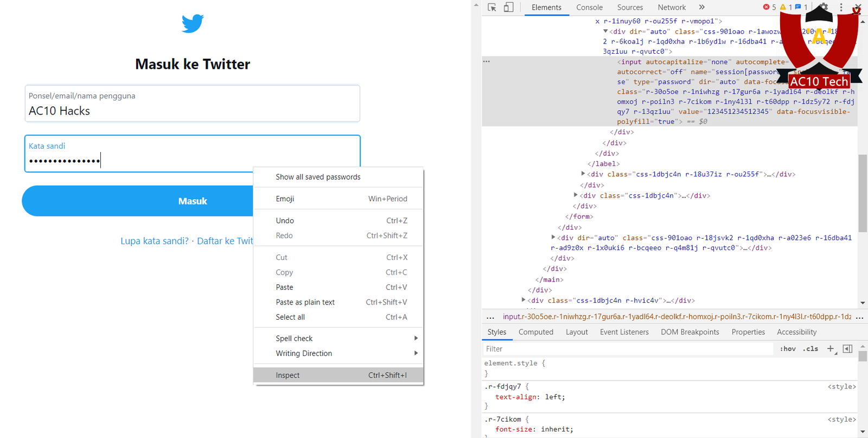This screenshot has height=438, width=868.
Task: Click the type="password" attribute text
Action: point(663,82)
